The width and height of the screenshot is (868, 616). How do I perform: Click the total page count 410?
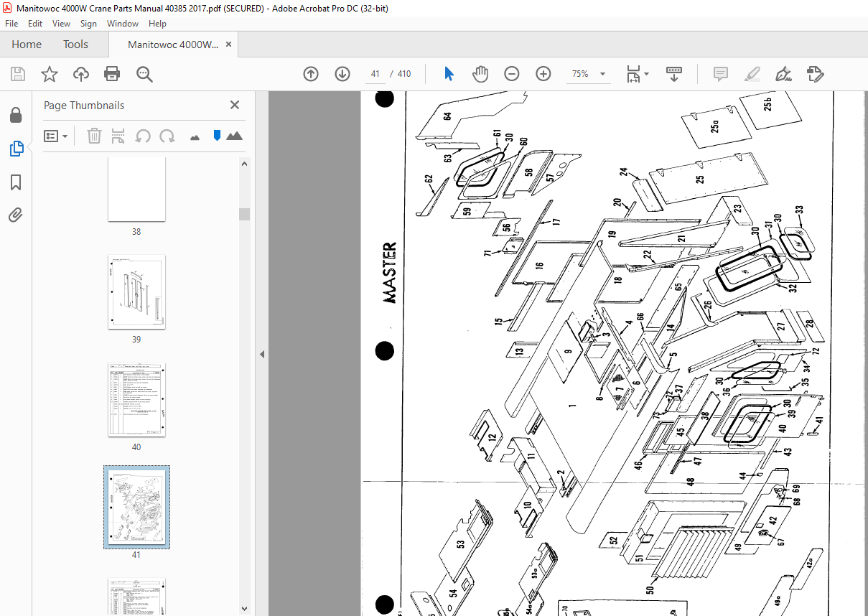[404, 74]
